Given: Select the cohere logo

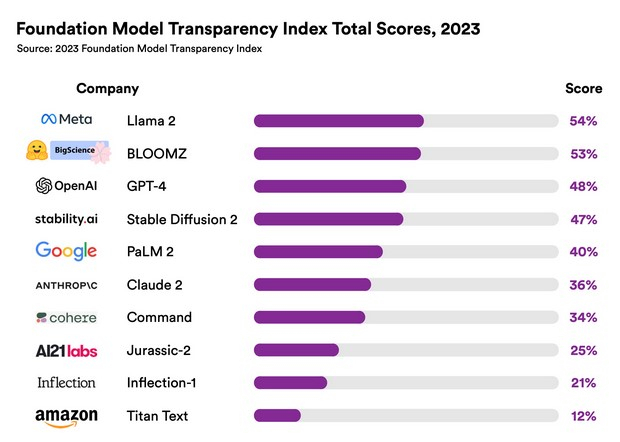Looking at the screenshot, I should click(x=66, y=317).
